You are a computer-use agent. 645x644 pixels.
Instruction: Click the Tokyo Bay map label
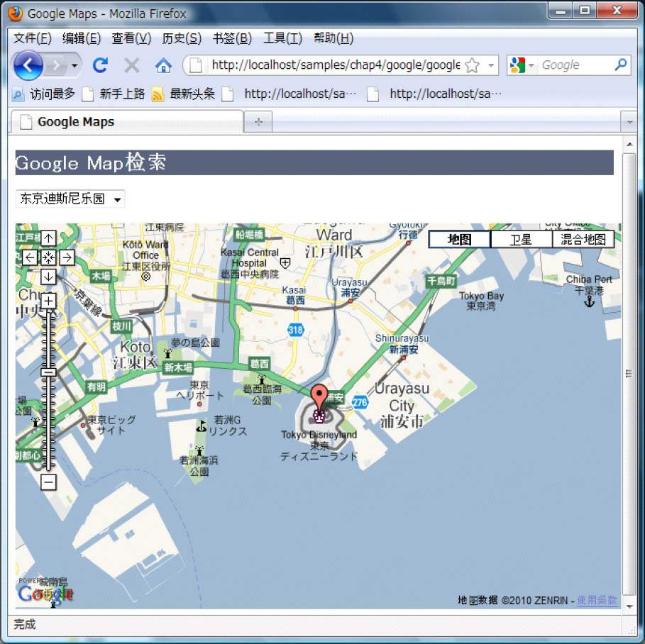pyautogui.click(x=481, y=301)
